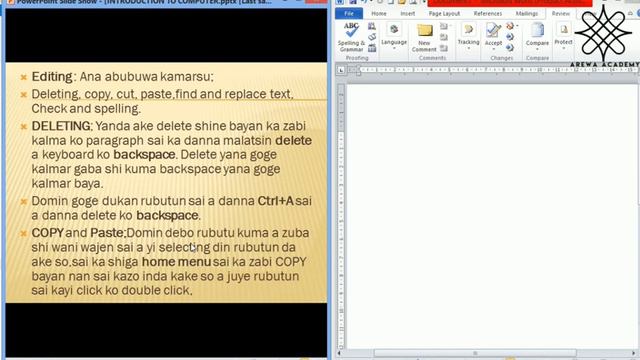Viewport: 640px width, 360px height.
Task: Click the Protect document icon
Action: tap(564, 29)
